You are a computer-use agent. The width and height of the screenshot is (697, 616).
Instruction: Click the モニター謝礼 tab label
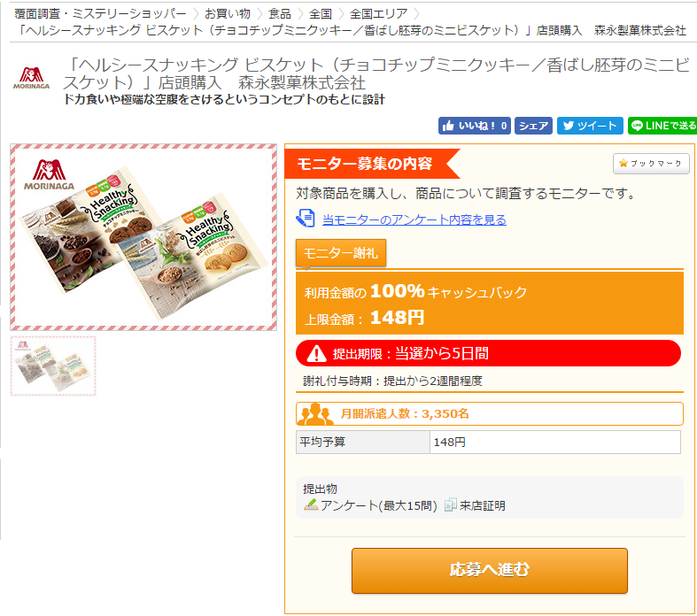tap(340, 253)
